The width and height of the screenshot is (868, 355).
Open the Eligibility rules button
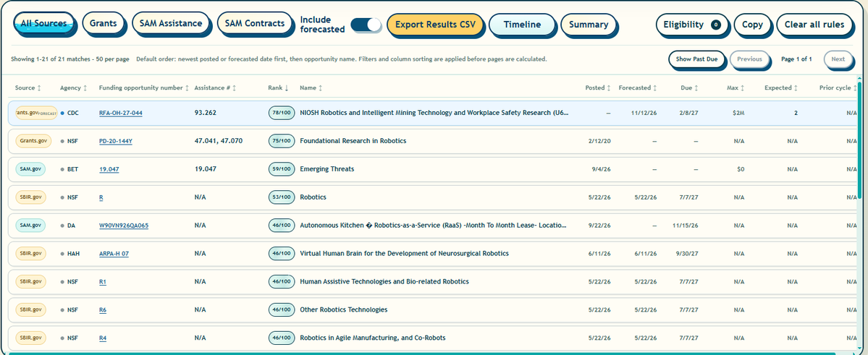[691, 25]
